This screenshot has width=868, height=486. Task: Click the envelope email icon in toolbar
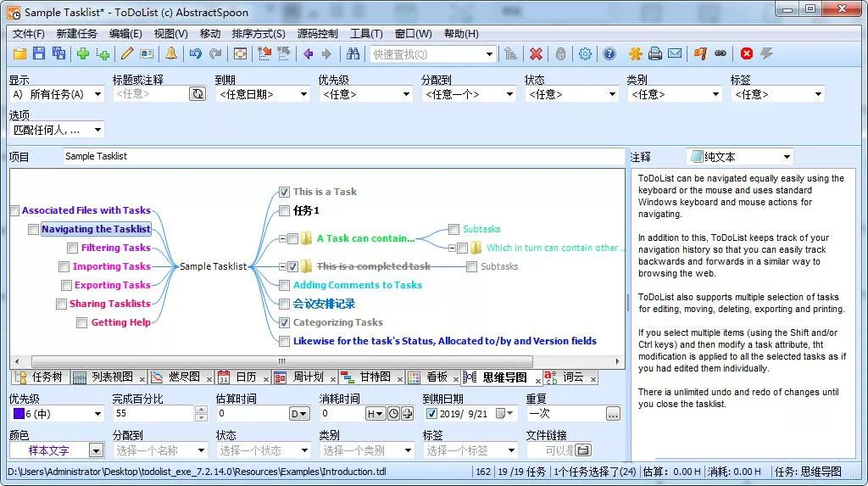(675, 53)
